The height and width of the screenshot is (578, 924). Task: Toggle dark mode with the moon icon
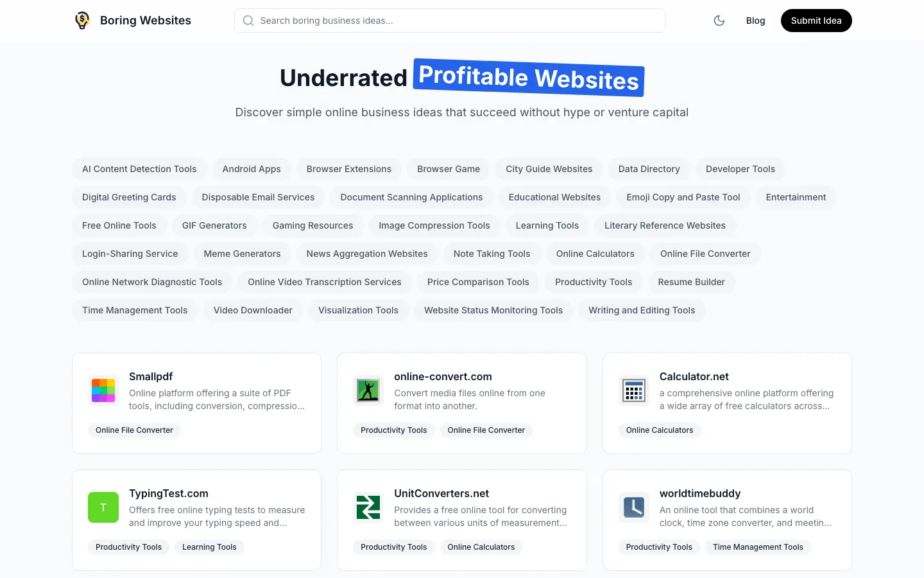tap(719, 21)
